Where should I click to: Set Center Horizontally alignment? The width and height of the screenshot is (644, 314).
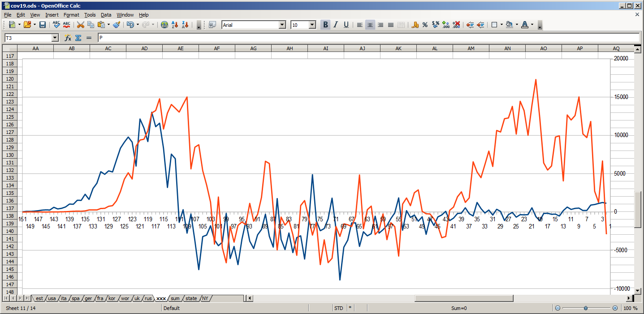[x=370, y=25]
